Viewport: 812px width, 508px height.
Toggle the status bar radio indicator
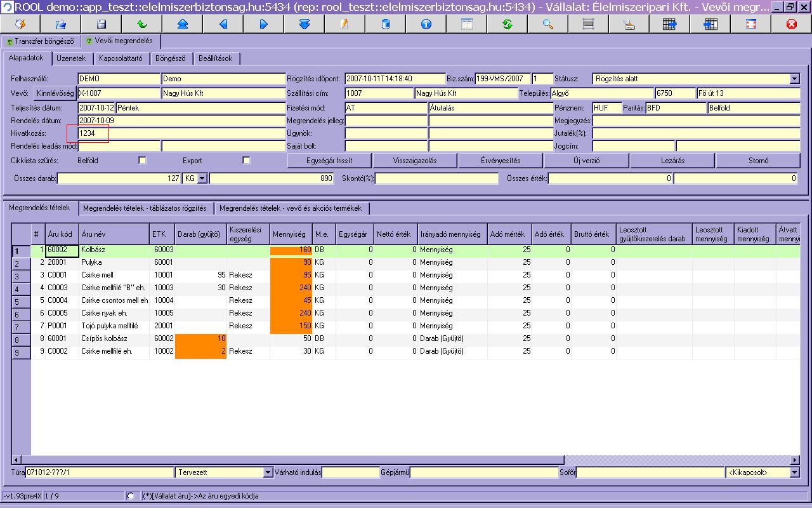pyautogui.click(x=131, y=496)
